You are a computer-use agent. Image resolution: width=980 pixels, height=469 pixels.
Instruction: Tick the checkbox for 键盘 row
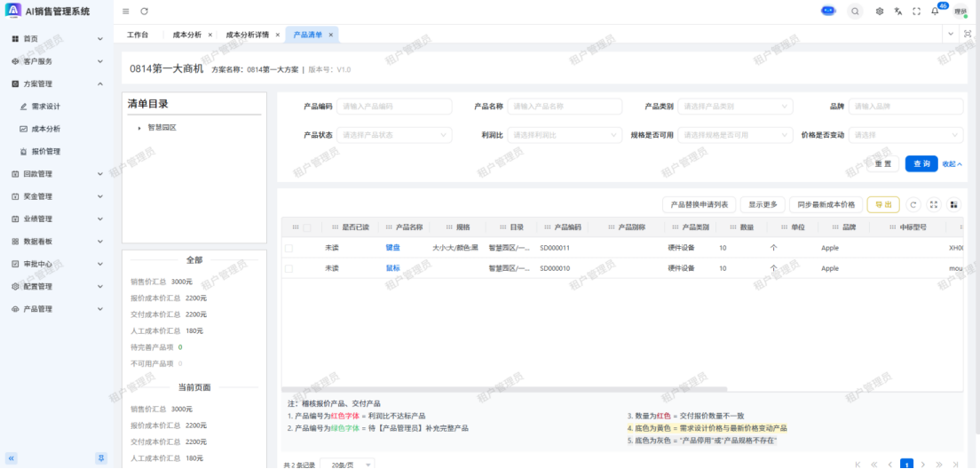[x=288, y=248]
